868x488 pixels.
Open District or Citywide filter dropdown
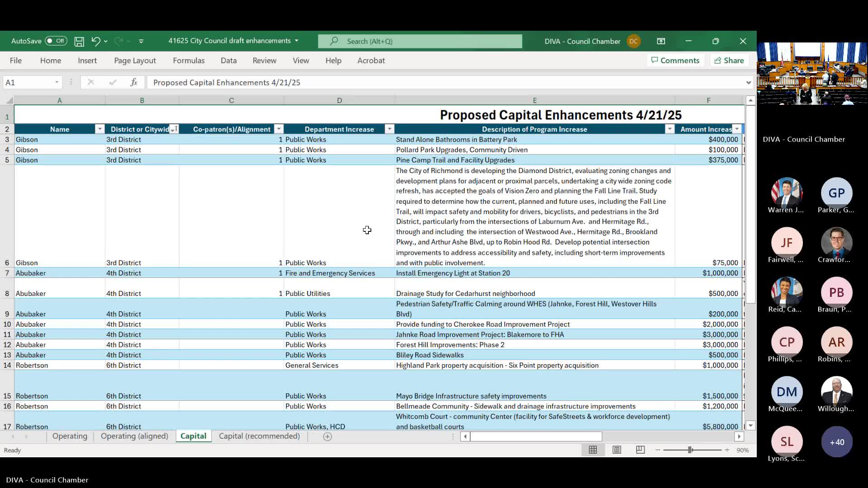pyautogui.click(x=174, y=129)
